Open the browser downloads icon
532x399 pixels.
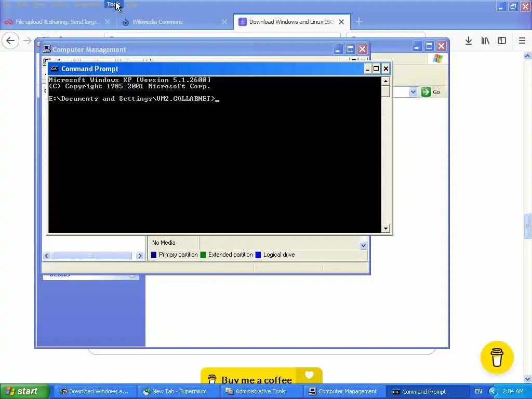[x=469, y=41]
